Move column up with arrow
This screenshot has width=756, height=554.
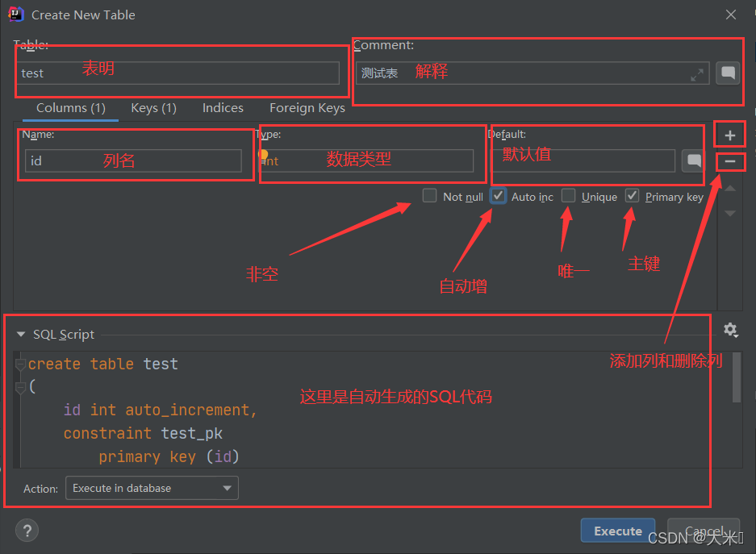(x=730, y=189)
